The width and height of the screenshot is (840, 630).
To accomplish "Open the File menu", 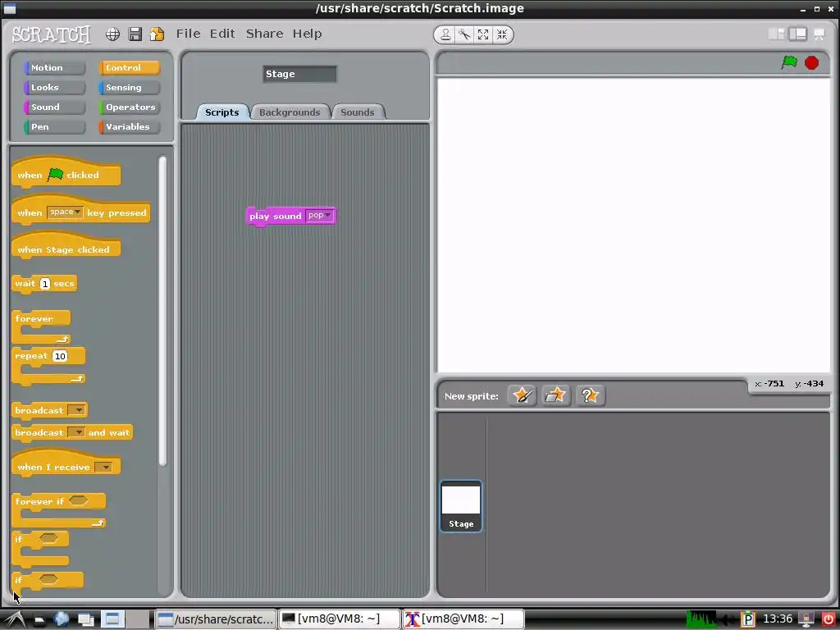I will 189,34.
